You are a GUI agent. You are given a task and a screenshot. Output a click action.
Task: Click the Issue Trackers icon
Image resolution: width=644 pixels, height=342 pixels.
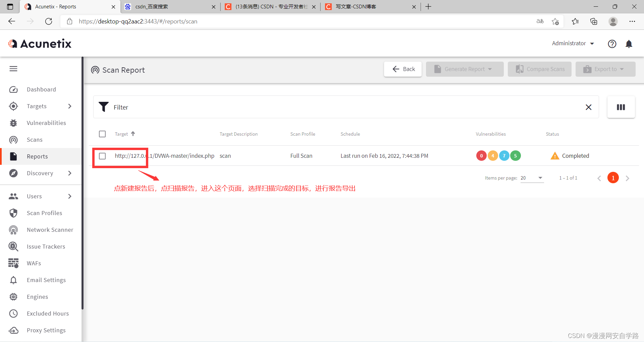pyautogui.click(x=13, y=247)
